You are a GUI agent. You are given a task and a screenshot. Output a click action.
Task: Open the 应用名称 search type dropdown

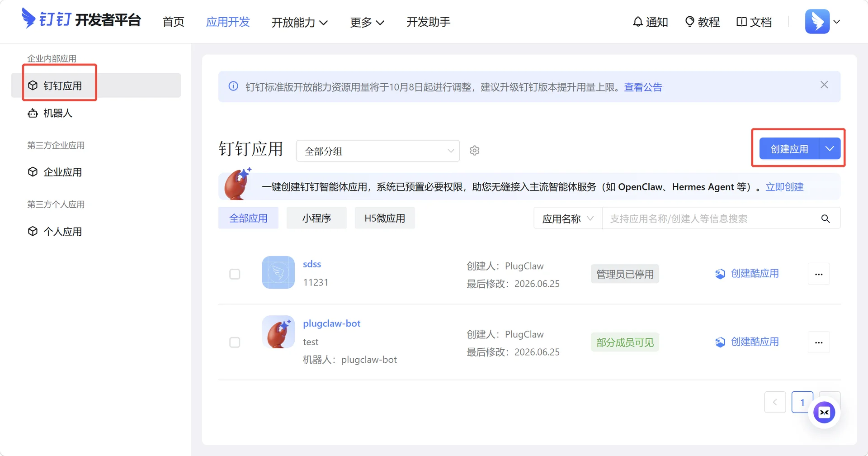click(568, 218)
